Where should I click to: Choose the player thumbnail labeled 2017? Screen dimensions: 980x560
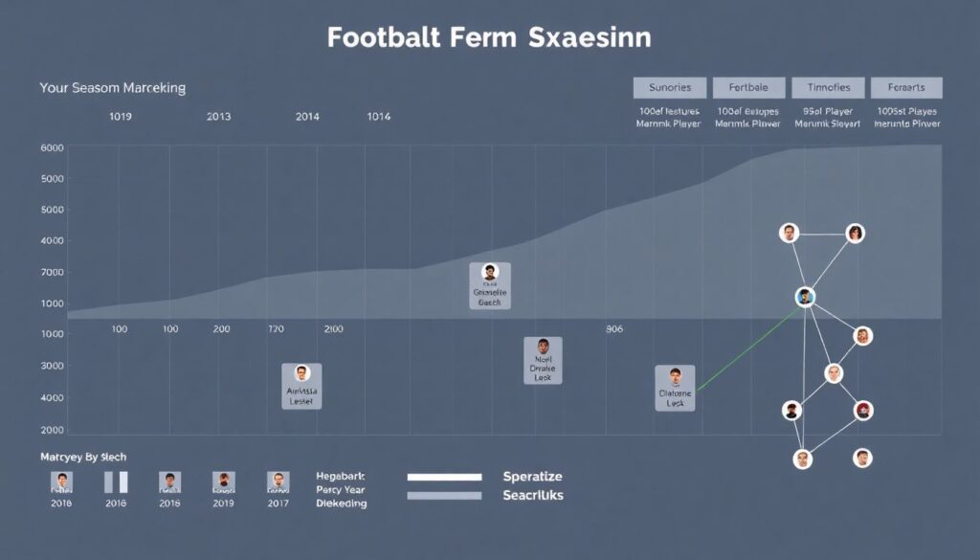tap(278, 482)
